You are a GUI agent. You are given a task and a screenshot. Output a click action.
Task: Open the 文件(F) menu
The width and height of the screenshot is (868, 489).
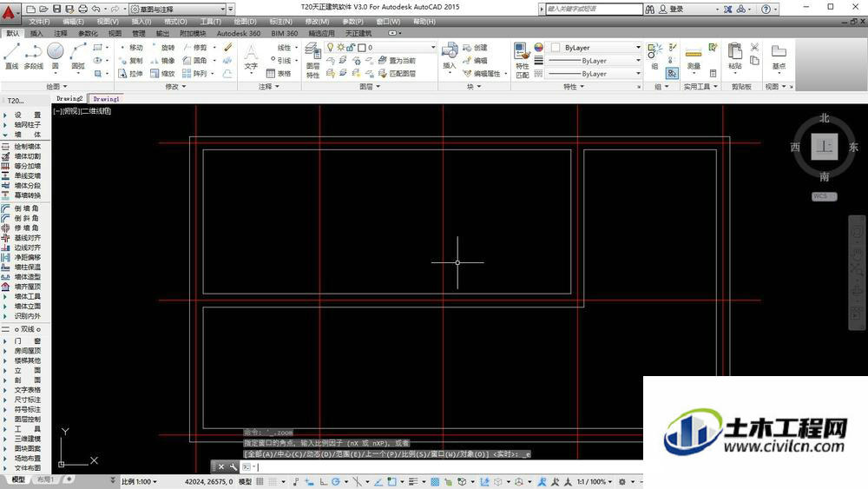coord(39,22)
